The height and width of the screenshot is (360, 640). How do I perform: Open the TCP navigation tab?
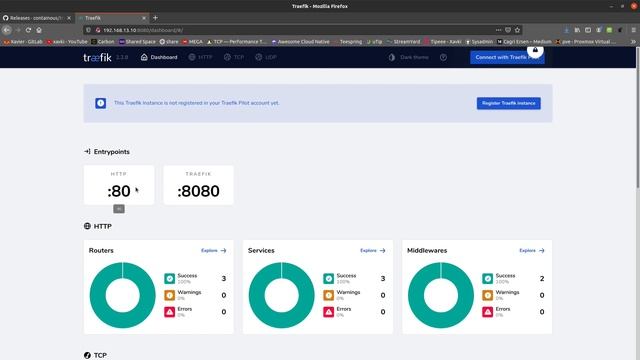(x=234, y=57)
